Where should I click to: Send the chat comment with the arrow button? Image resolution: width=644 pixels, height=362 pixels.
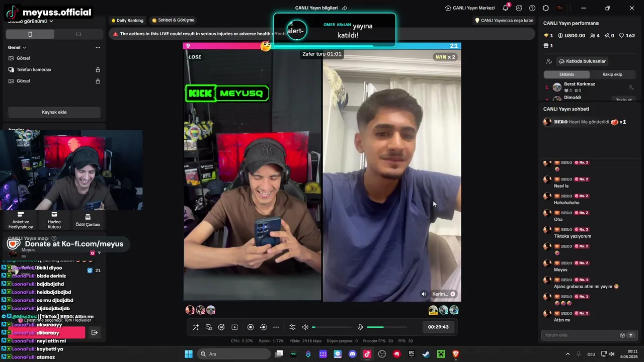[630, 335]
